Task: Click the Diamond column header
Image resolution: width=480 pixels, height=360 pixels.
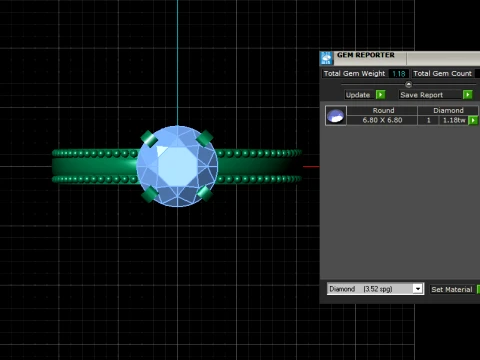Action: (x=448, y=110)
